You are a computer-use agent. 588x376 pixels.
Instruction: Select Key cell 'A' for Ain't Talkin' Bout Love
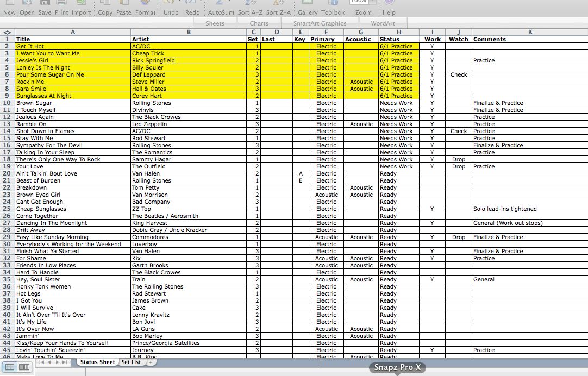301,173
